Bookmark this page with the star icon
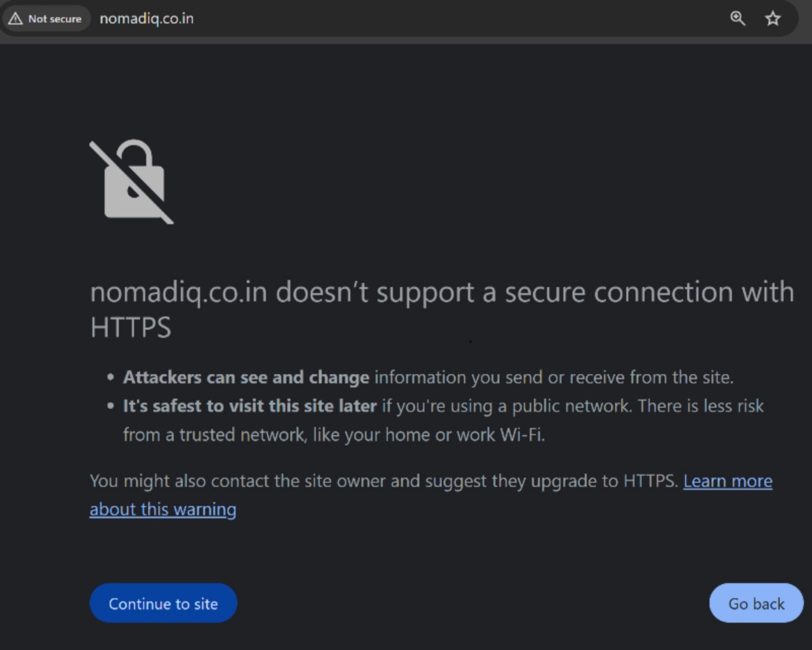812x650 pixels. tap(772, 18)
